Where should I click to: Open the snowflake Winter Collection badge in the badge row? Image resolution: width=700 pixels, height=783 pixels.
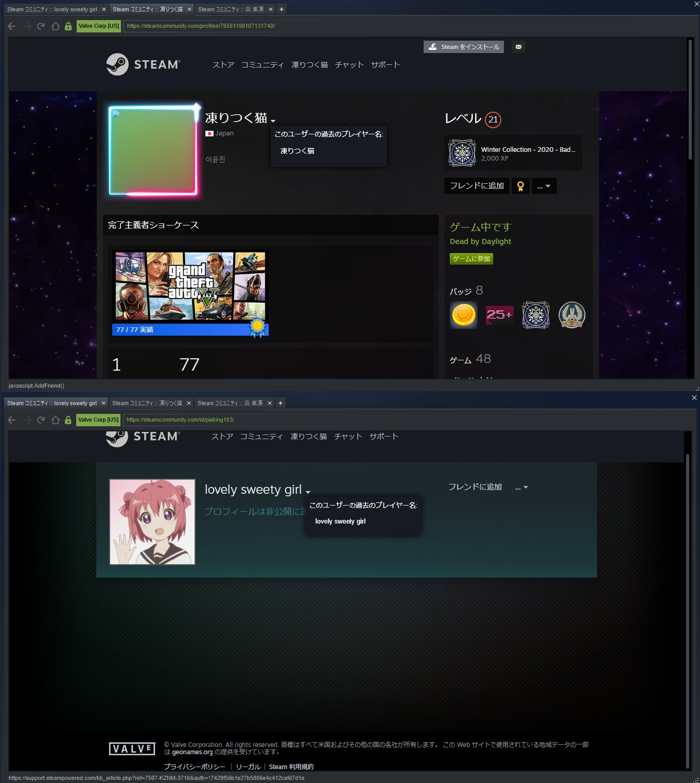click(x=536, y=315)
